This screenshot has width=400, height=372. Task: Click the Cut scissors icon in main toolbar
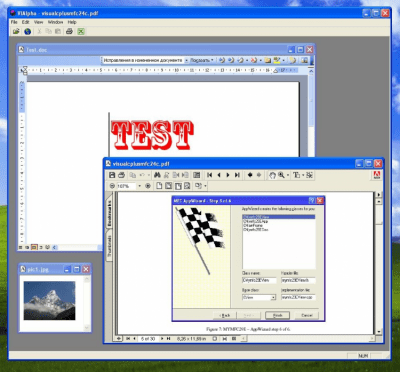(39, 31)
